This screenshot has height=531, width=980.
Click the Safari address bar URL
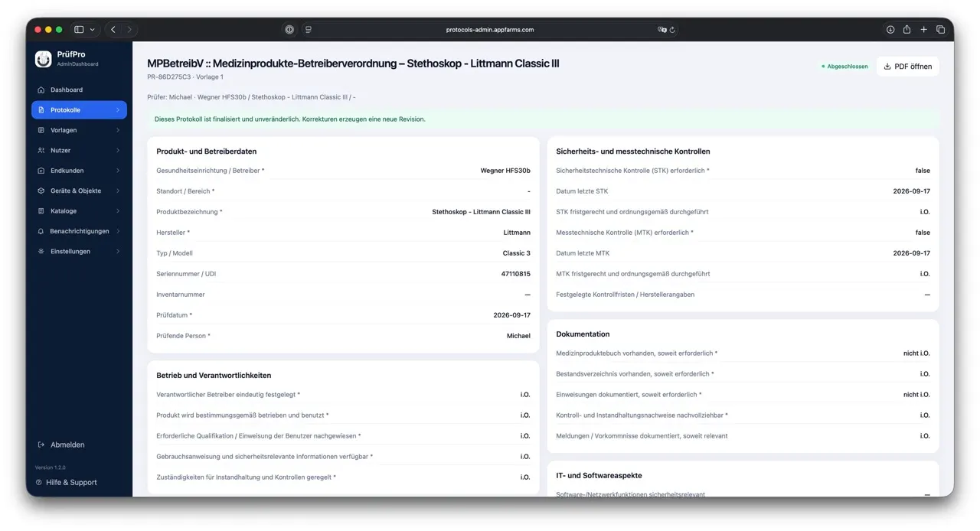pyautogui.click(x=490, y=30)
